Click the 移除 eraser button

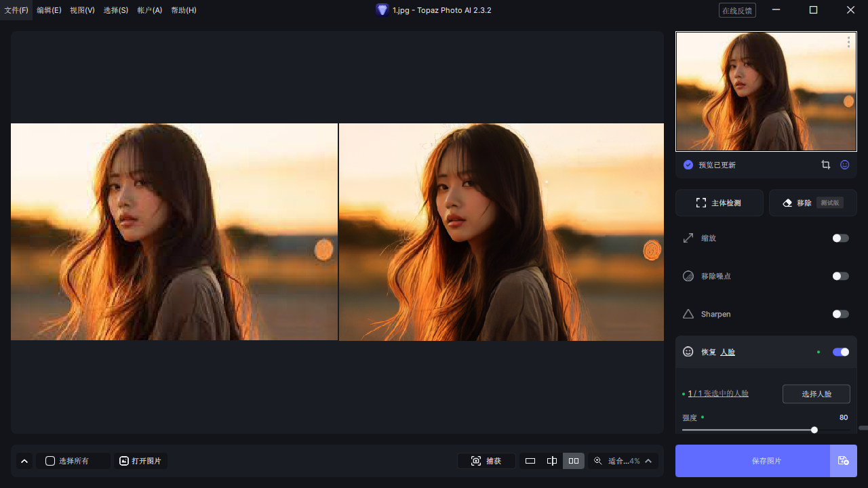(x=813, y=203)
